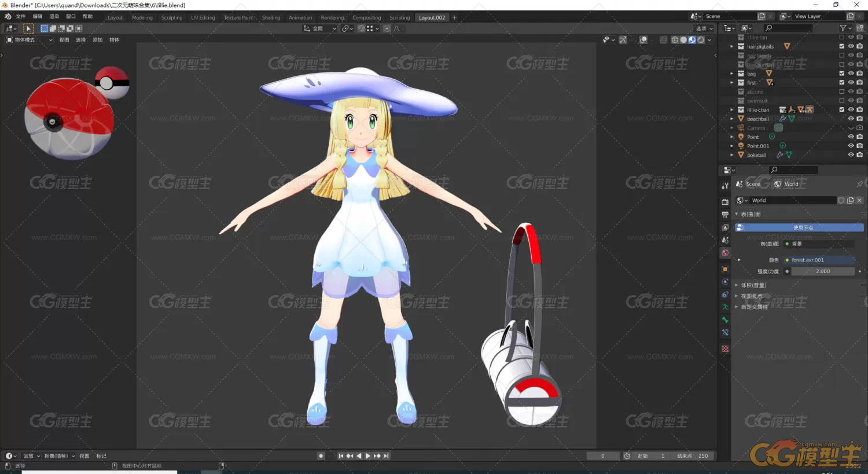Play animation forward
Screen dimensions: 868x474
click(367, 456)
